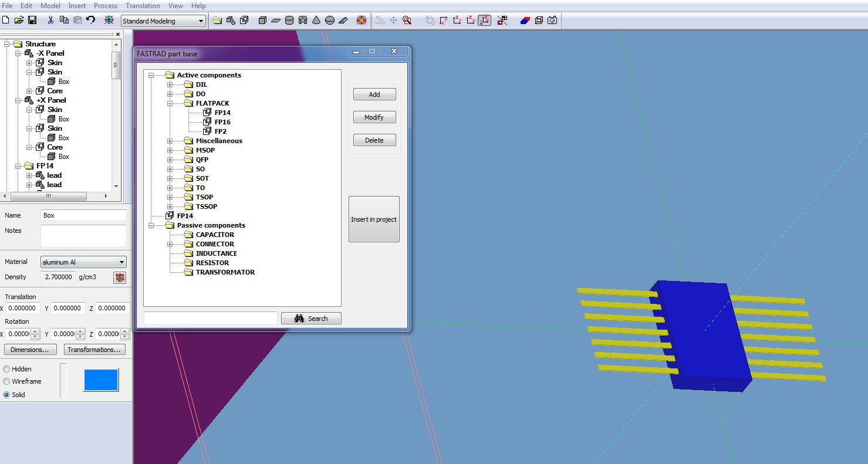The image size is (868, 464).
Task: Click the blue object color swatch
Action: [x=101, y=380]
